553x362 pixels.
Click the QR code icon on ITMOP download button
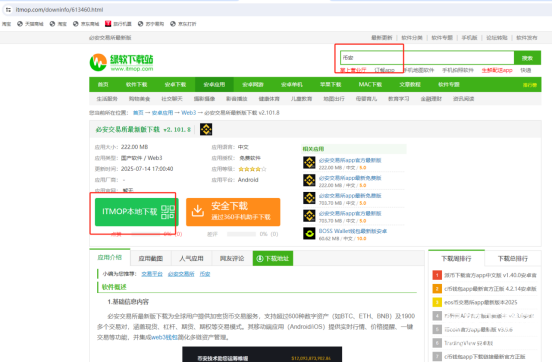click(x=168, y=212)
